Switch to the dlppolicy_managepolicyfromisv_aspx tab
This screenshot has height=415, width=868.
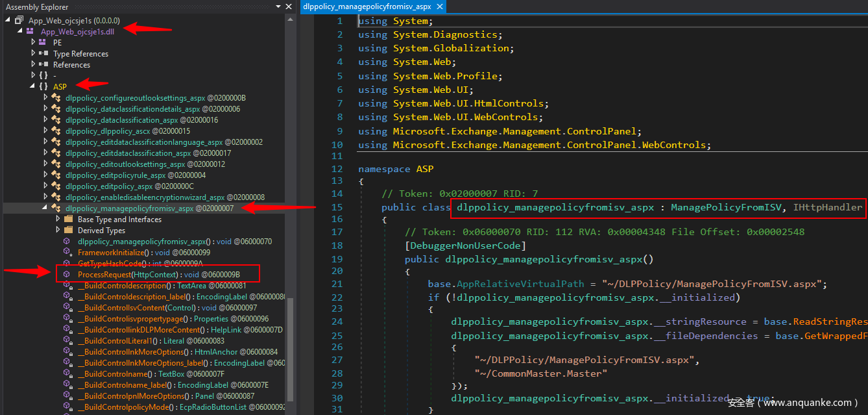[x=368, y=6]
